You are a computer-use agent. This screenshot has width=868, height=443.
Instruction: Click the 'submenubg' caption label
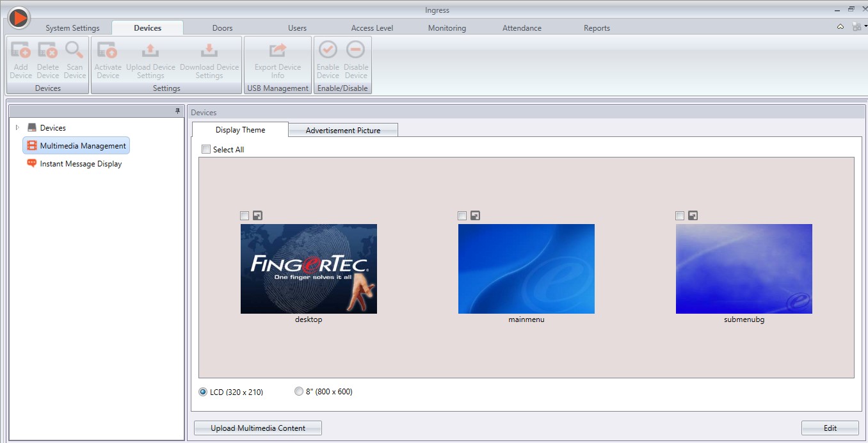(744, 319)
